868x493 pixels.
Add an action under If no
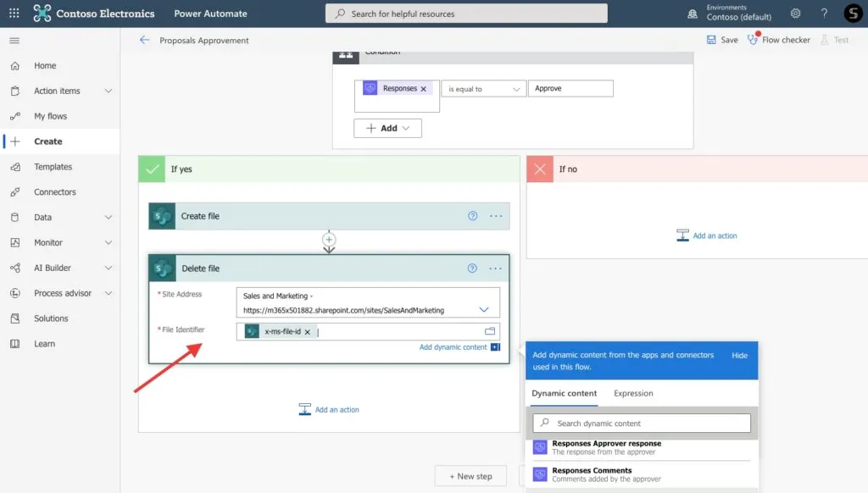point(707,235)
